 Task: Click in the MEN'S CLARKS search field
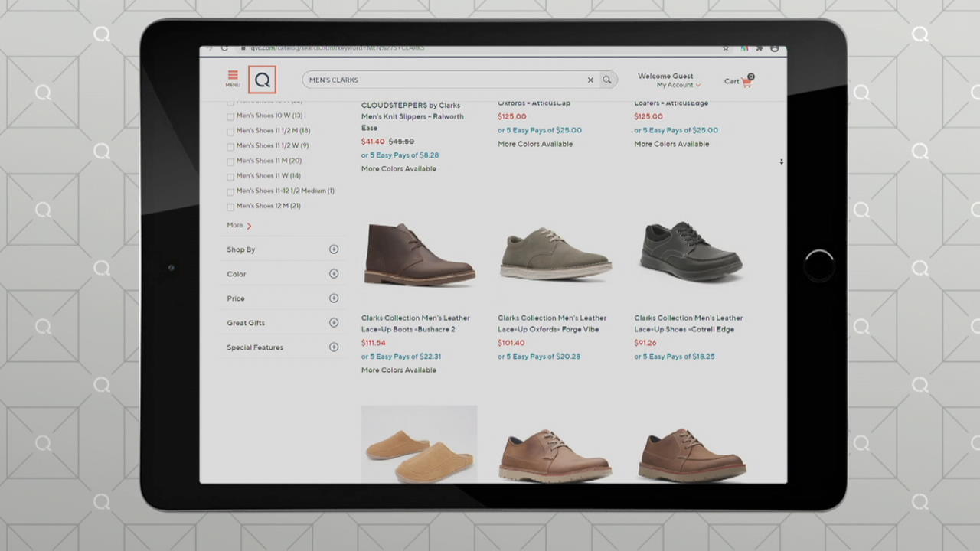point(444,80)
